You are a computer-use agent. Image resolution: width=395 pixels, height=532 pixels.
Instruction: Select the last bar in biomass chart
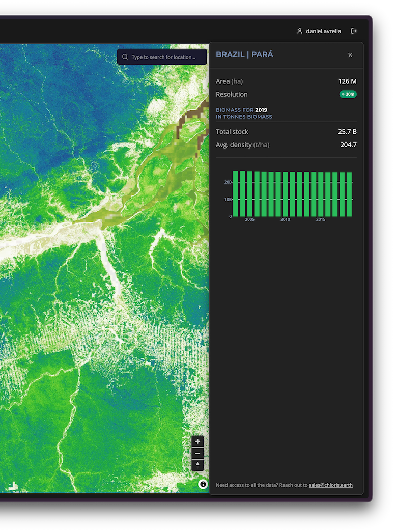coord(349,194)
